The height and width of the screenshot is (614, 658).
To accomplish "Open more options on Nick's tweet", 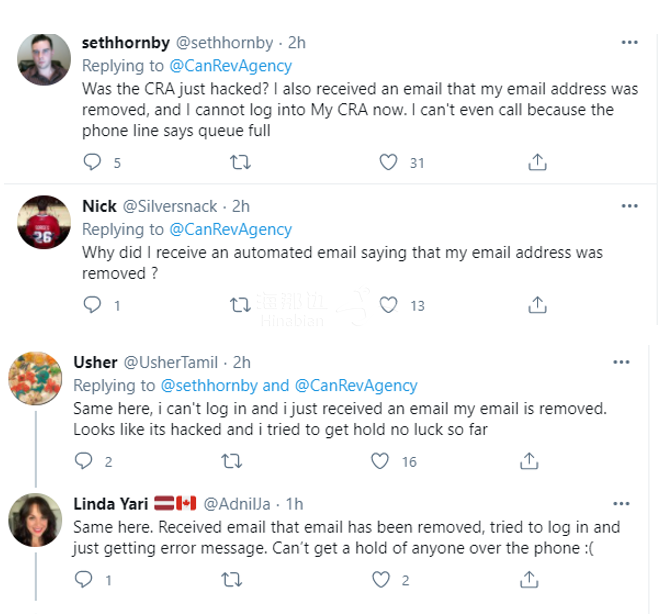I will (x=629, y=206).
